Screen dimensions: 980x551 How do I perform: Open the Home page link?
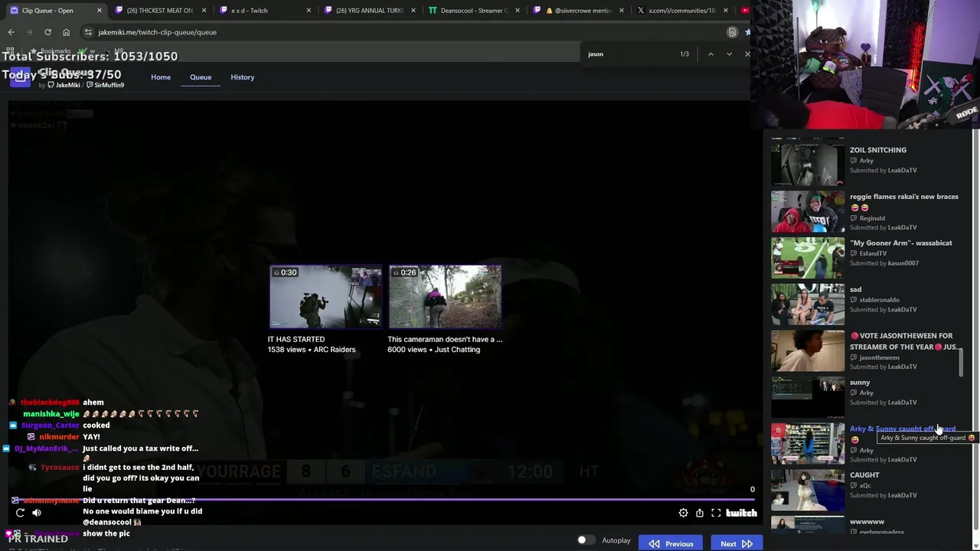click(x=161, y=77)
